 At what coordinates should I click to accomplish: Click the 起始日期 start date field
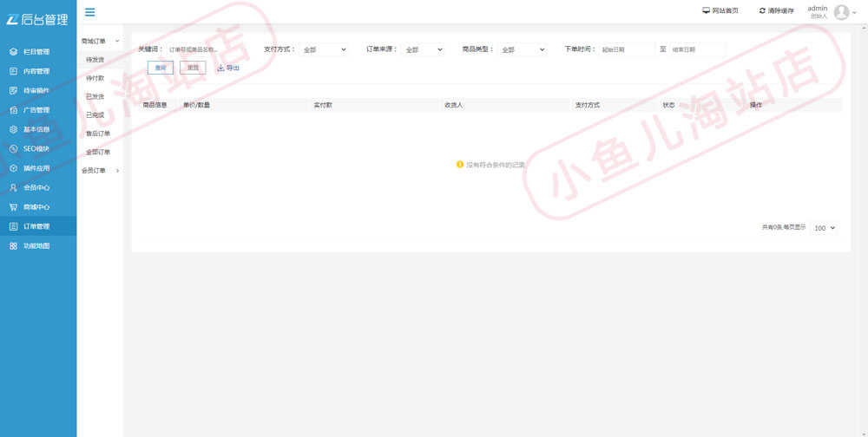point(628,49)
